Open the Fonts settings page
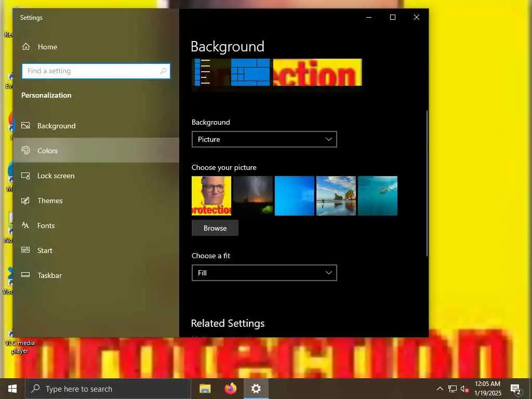The width and height of the screenshot is (532, 399). 96,225
